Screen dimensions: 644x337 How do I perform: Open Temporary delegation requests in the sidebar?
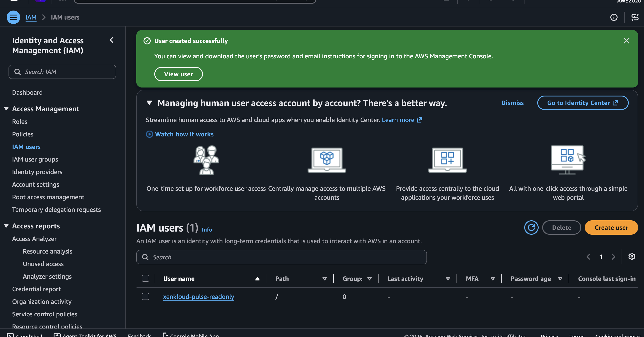pyautogui.click(x=57, y=210)
